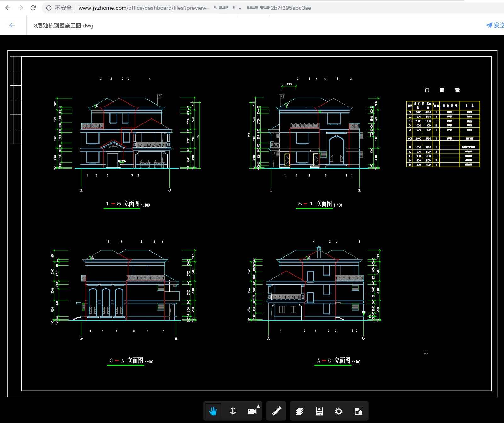
Task: Reload the current browser page
Action: [x=33, y=8]
